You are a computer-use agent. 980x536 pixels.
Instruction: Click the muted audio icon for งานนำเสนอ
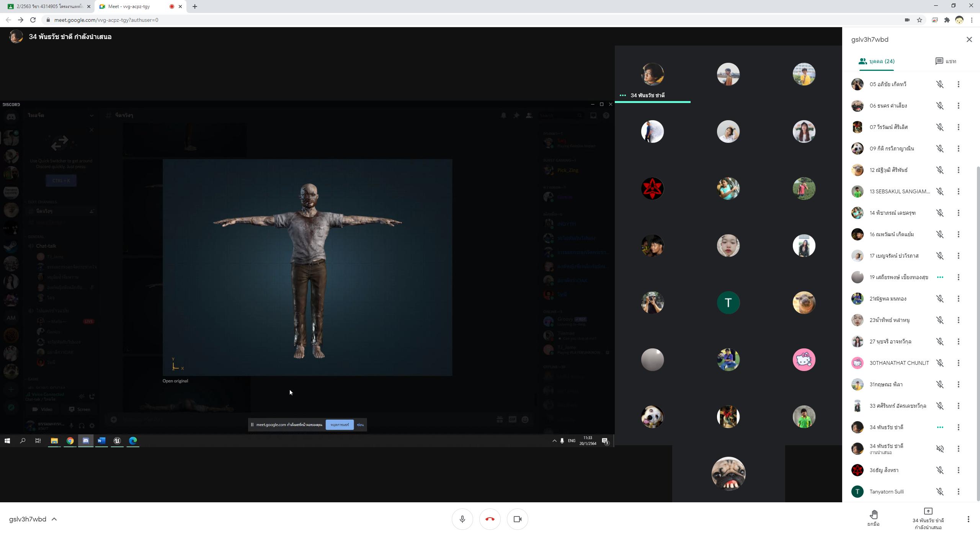pyautogui.click(x=940, y=449)
